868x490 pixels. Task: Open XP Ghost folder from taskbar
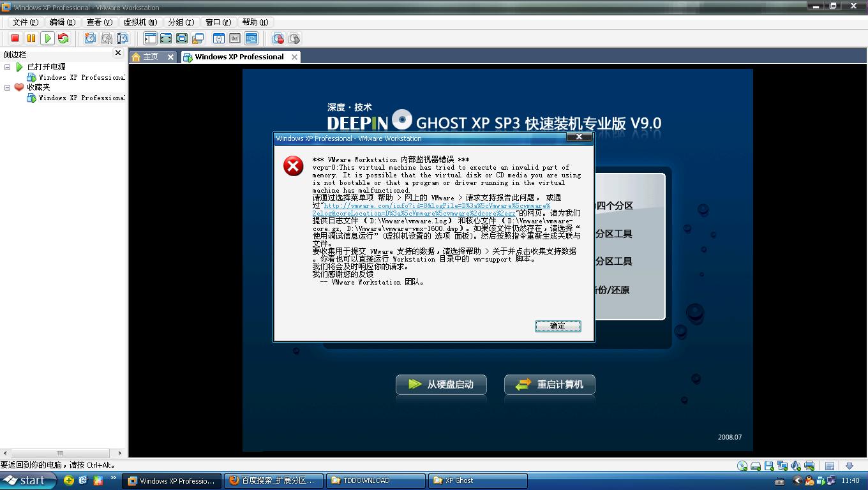pos(477,480)
